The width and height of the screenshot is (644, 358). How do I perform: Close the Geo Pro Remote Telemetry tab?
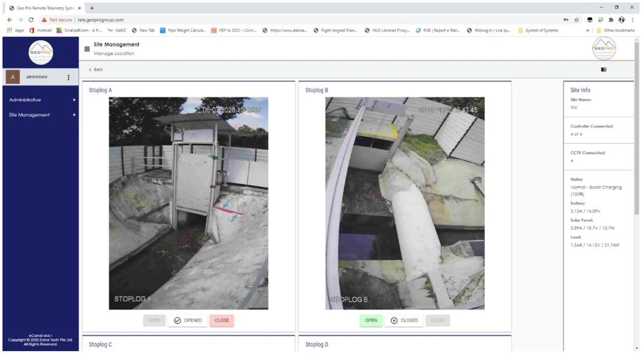(79, 8)
